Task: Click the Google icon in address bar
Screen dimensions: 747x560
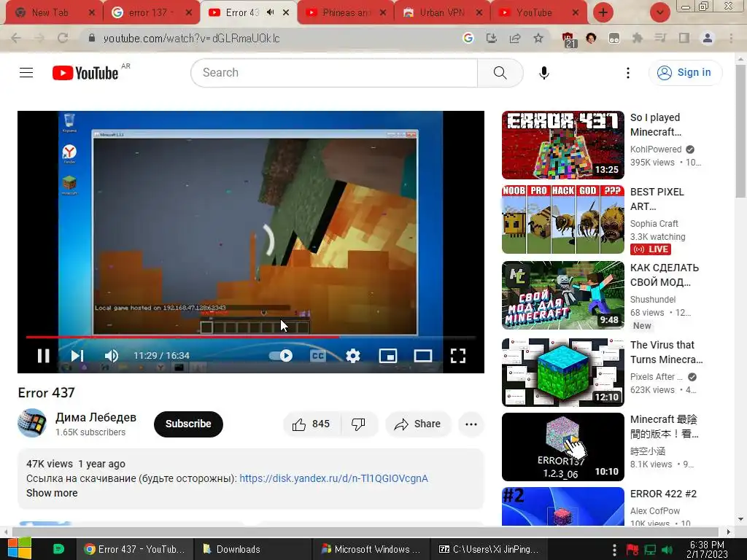Action: pyautogui.click(x=468, y=38)
